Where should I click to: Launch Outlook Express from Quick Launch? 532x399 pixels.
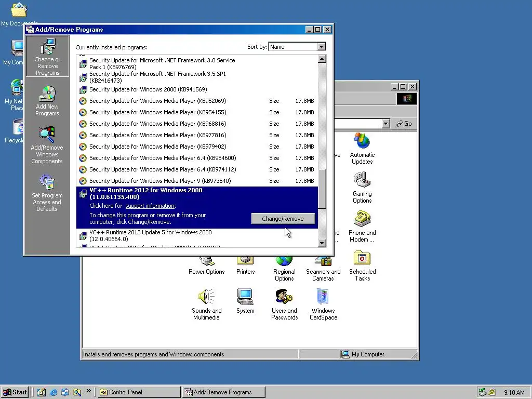[65, 392]
